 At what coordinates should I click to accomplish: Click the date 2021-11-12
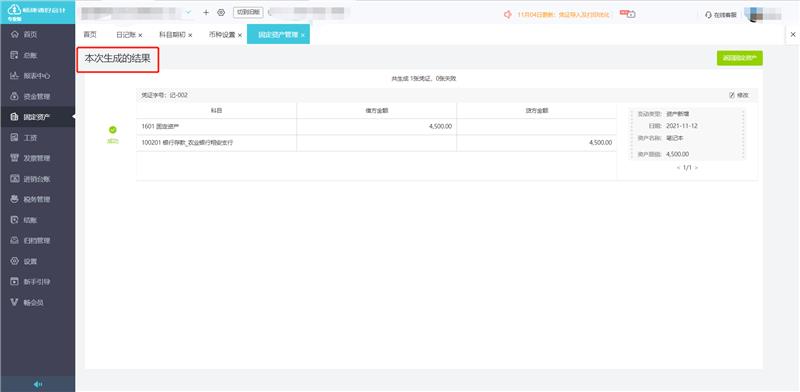(x=682, y=126)
